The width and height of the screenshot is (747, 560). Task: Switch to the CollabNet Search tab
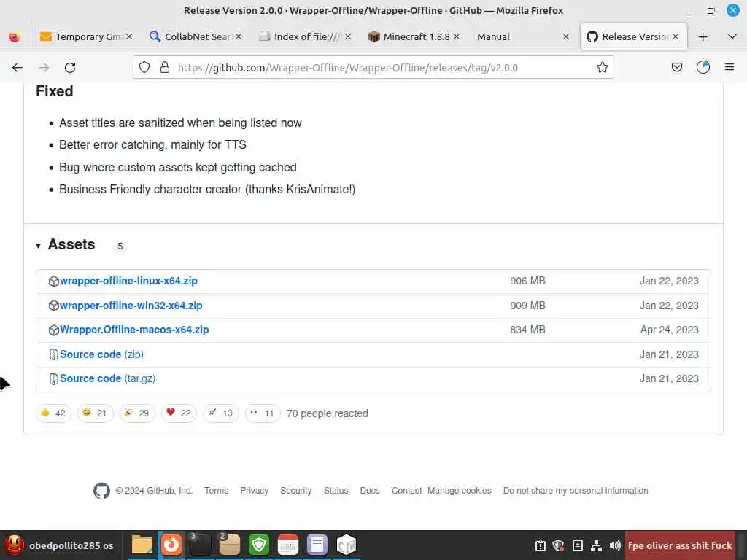click(196, 36)
